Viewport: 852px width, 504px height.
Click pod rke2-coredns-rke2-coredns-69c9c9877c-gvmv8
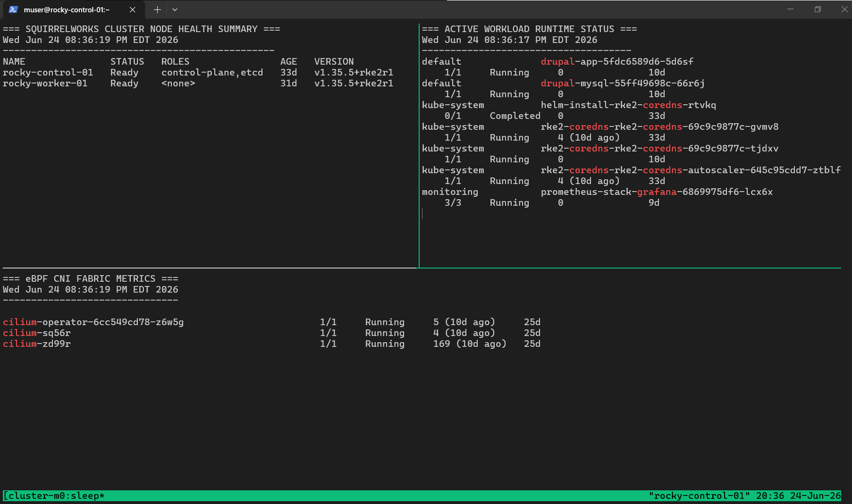point(660,127)
